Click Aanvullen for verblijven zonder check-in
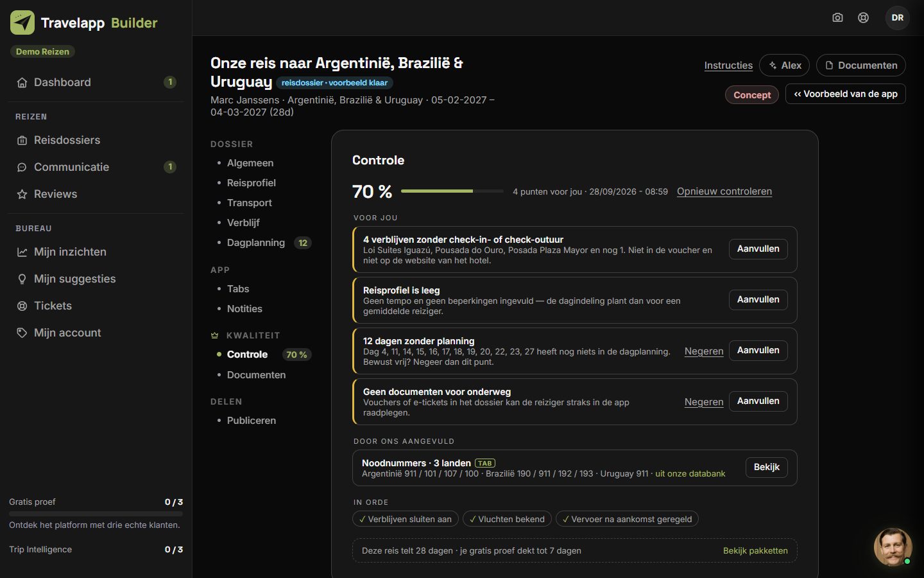The image size is (924, 578). pyautogui.click(x=758, y=249)
